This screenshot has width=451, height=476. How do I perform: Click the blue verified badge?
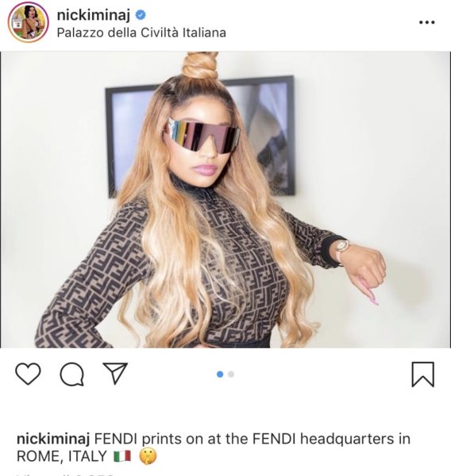[x=140, y=15]
